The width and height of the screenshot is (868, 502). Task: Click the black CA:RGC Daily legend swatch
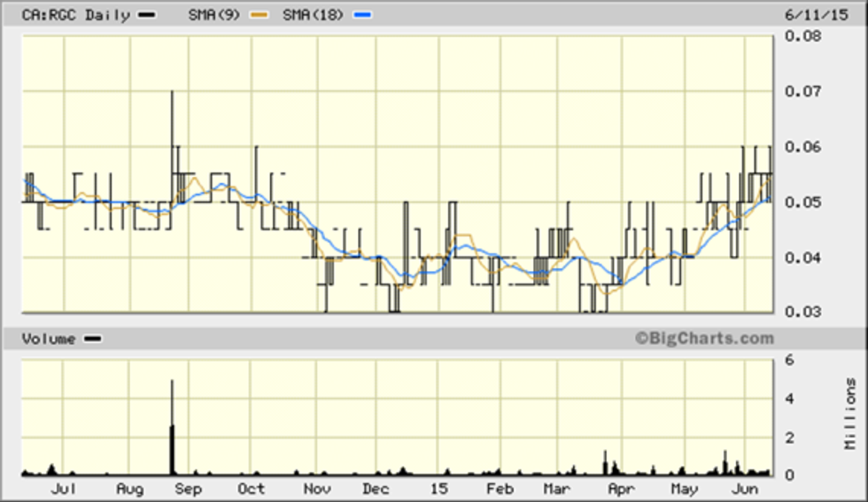pos(147,16)
